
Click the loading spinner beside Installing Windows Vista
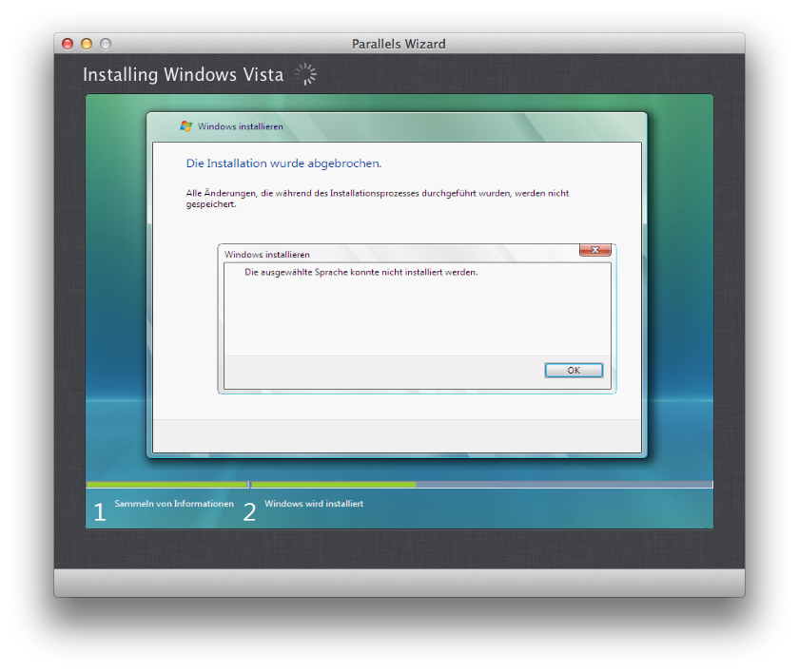click(x=305, y=74)
